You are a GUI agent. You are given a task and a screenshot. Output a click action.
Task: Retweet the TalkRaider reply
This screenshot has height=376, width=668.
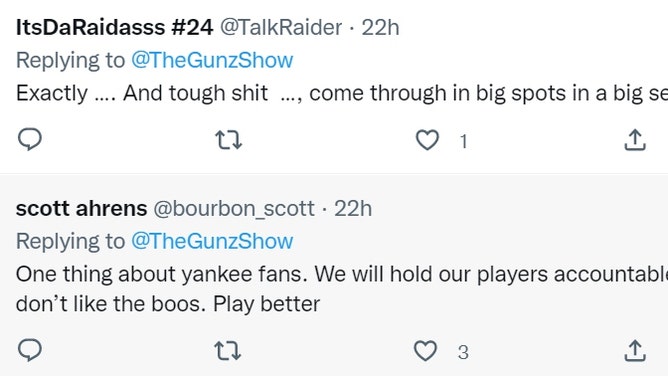coord(229,140)
